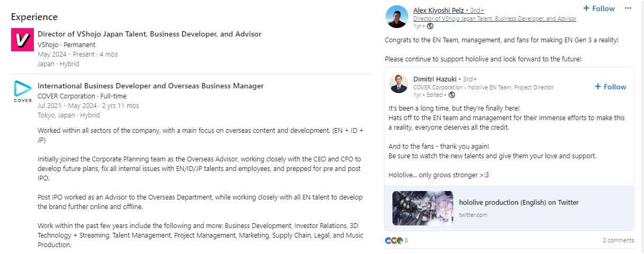
Task: Click the globe visibility icon on Alex's post
Action: (x=430, y=26)
